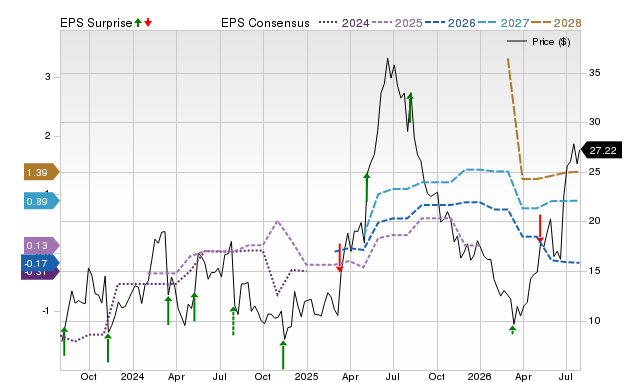Click the purple 0.13 value tag
This screenshot has width=640, height=382.
(x=42, y=246)
